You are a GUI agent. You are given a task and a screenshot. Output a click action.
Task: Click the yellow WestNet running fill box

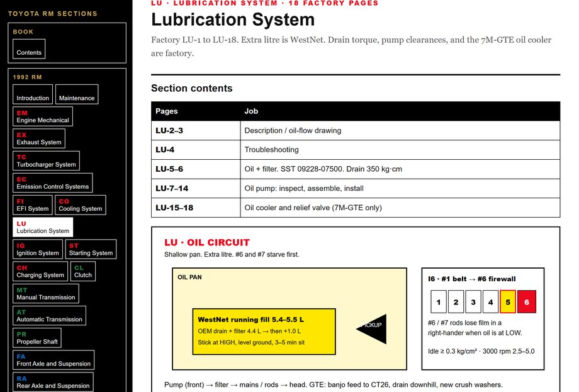[x=264, y=332]
